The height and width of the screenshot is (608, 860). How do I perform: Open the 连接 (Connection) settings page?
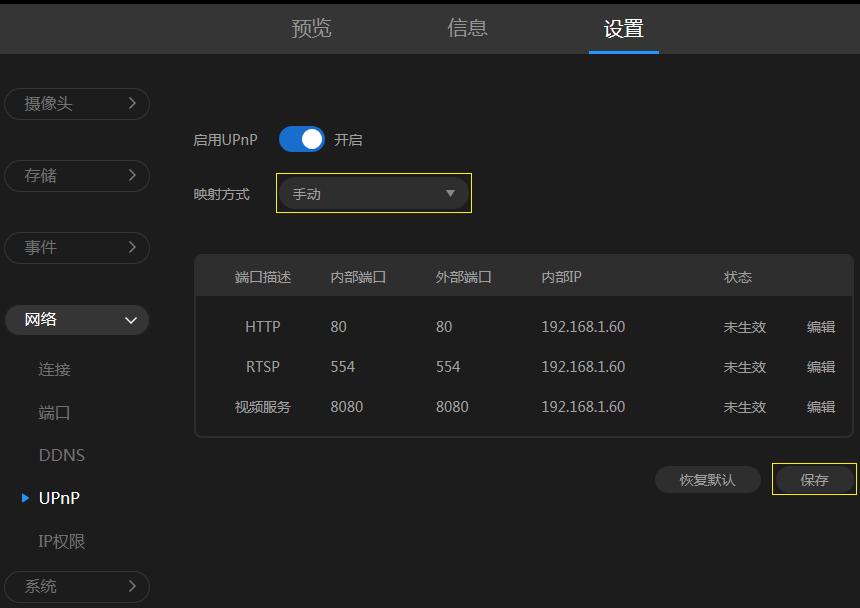click(62, 369)
